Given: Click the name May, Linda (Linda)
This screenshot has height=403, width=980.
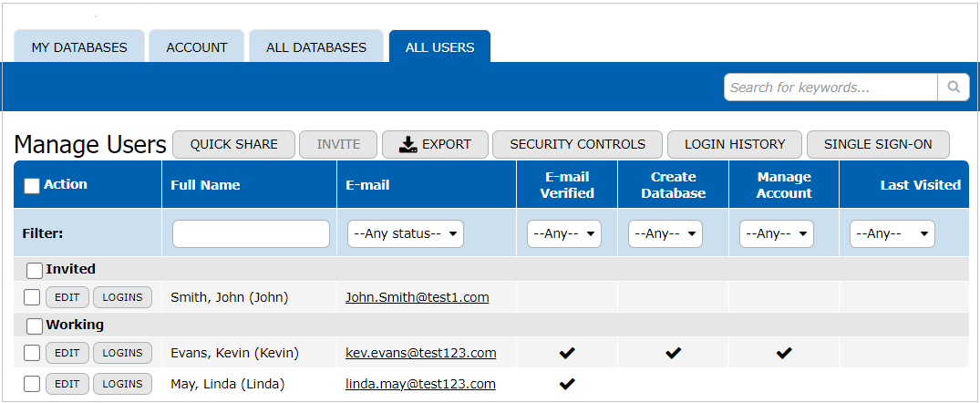Looking at the screenshot, I should pyautogui.click(x=228, y=384).
